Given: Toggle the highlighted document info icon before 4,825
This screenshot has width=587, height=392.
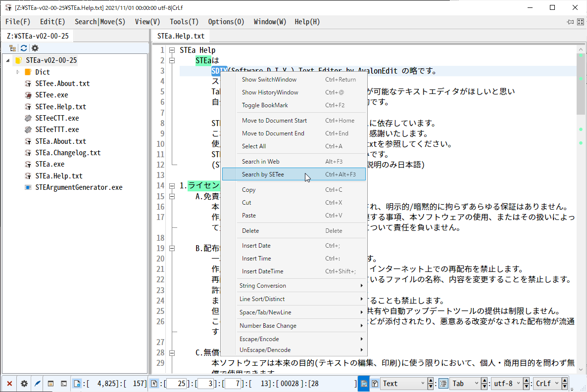Looking at the screenshot, I should pyautogui.click(x=77, y=384).
